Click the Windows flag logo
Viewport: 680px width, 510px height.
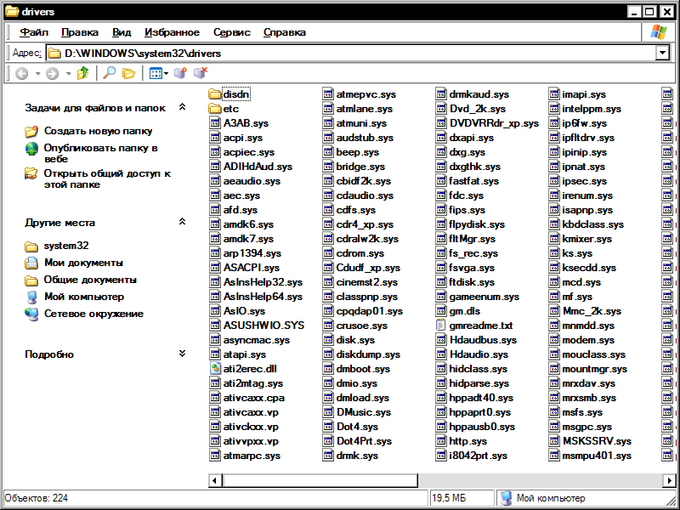coord(659,32)
